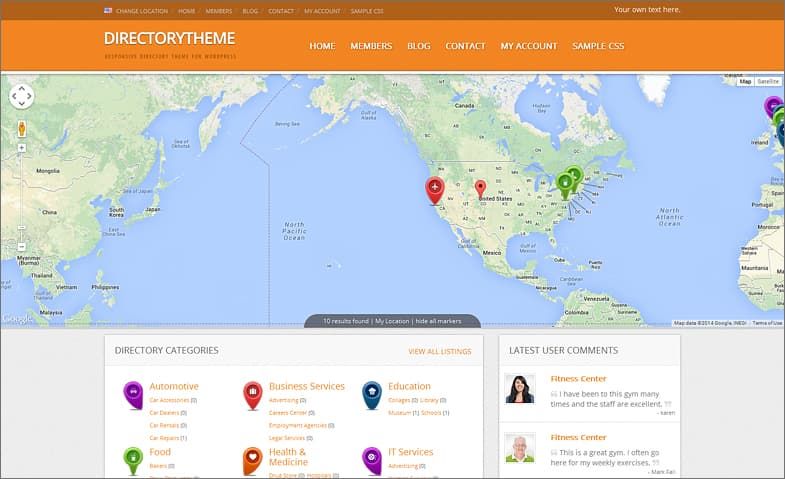Image resolution: width=785 pixels, height=479 pixels.
Task: Click the DirectoryTheme site logo
Action: tap(170, 39)
